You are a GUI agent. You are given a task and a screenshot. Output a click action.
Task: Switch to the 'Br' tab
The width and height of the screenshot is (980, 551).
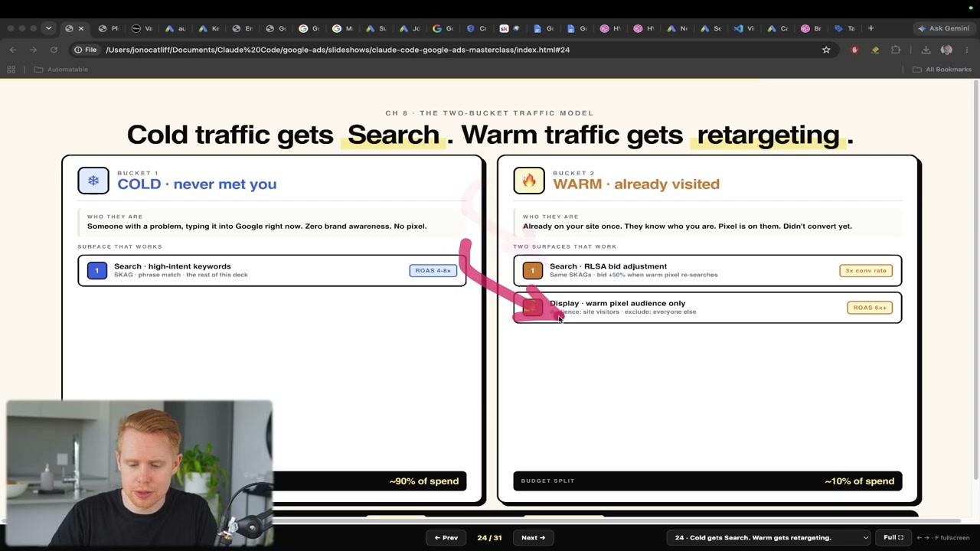[811, 28]
